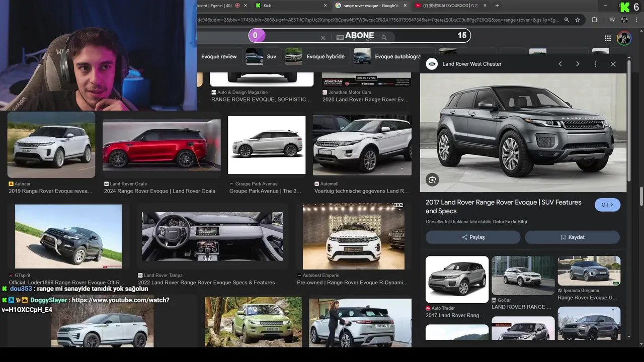This screenshot has height=362, width=644.
Task: Bookmark this page with the star icon
Action: tap(578, 20)
